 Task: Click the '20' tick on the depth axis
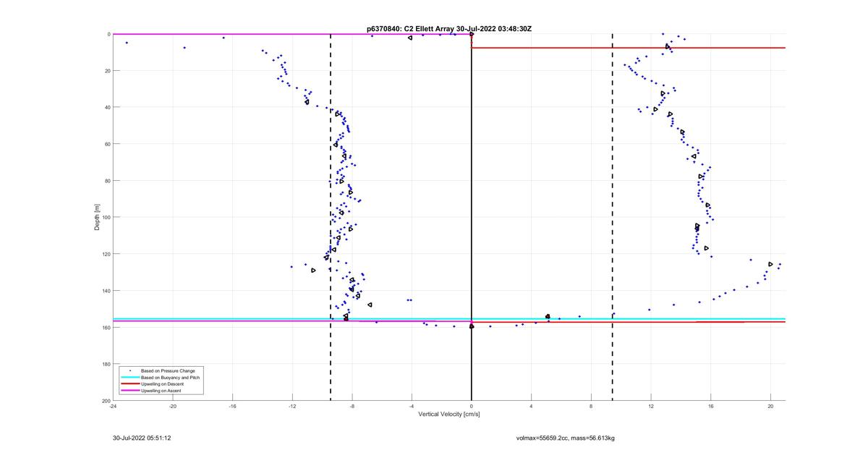[107, 71]
